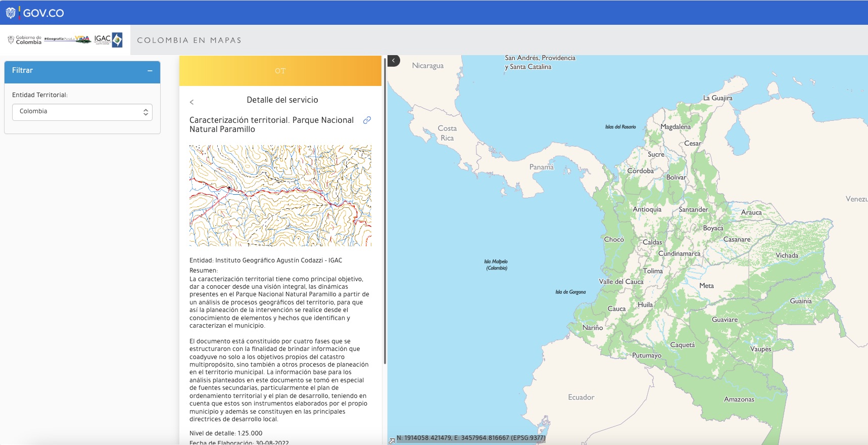Click the Nariño label on the map
The image size is (868, 445).
coord(592,328)
